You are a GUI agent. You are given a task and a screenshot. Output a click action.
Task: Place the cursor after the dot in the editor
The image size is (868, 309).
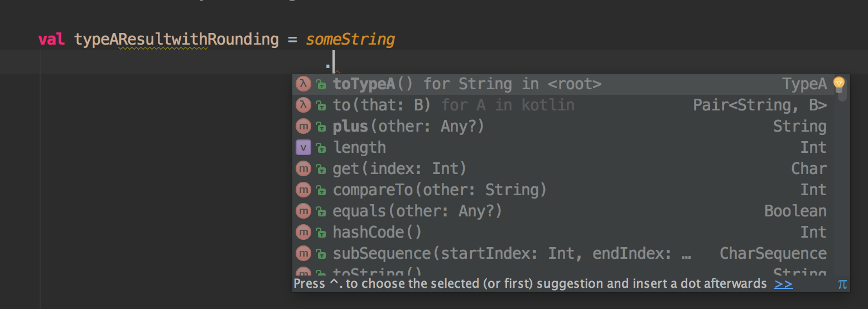click(x=333, y=61)
